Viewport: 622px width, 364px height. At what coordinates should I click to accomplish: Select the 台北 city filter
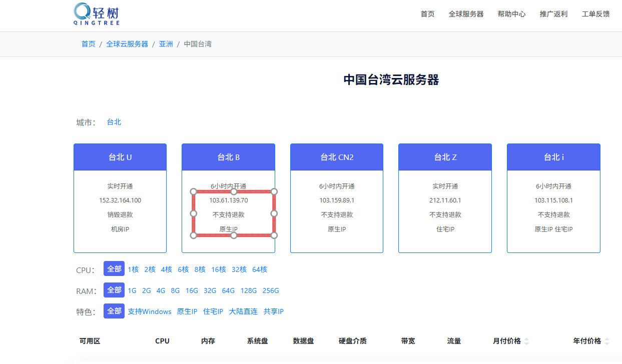(x=114, y=122)
